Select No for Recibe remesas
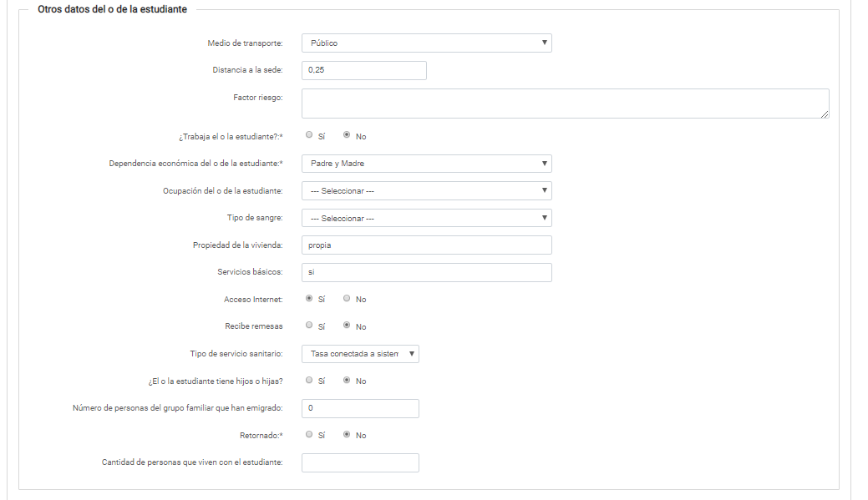The image size is (868, 500). 348,326
